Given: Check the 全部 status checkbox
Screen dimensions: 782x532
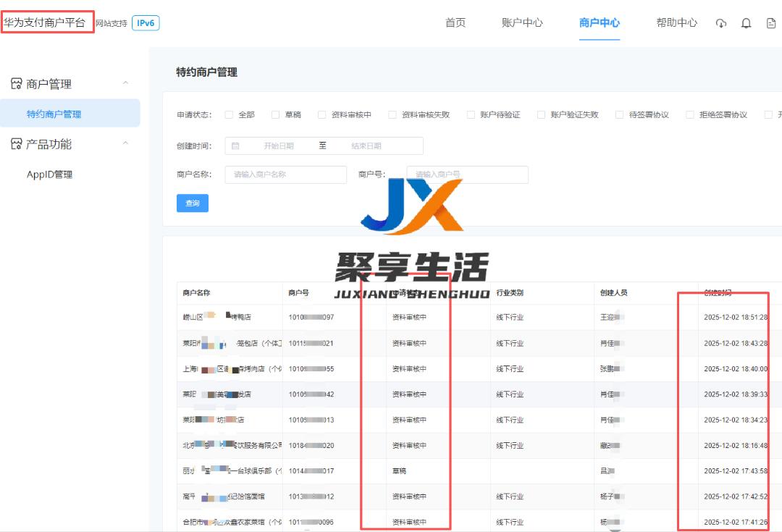Looking at the screenshot, I should [229, 114].
